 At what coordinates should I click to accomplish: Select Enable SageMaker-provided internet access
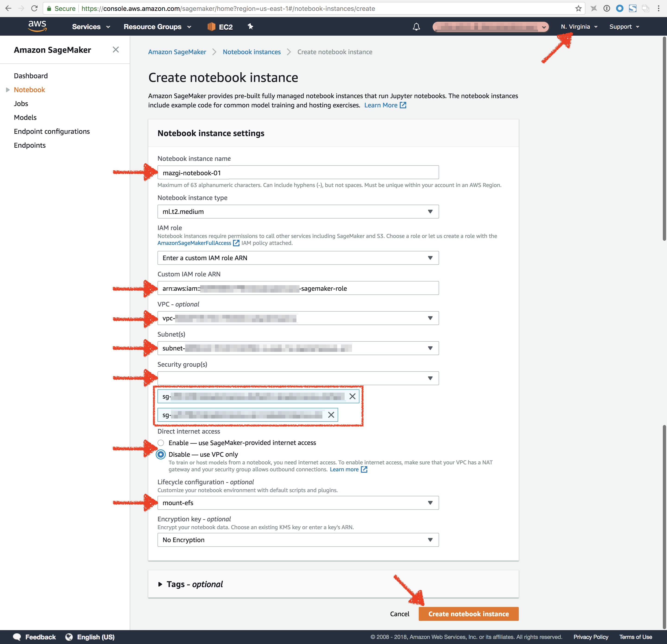pos(161,443)
